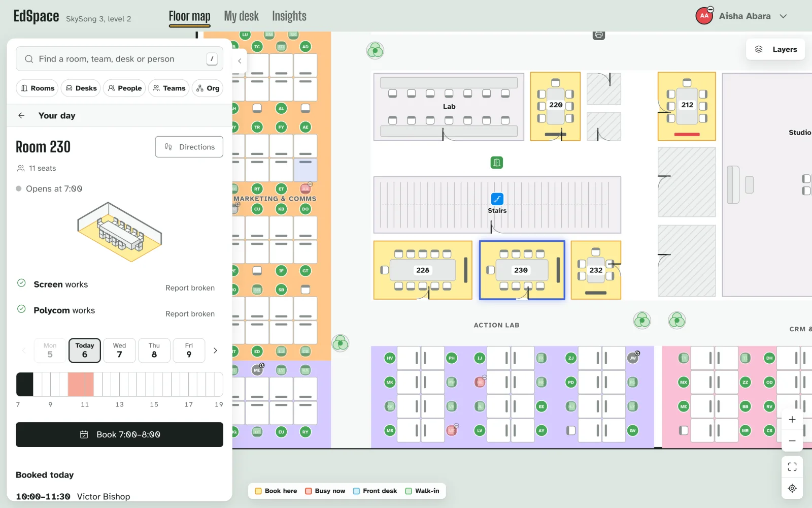
Task: Toggle the Book here legend filter
Action: 276,491
